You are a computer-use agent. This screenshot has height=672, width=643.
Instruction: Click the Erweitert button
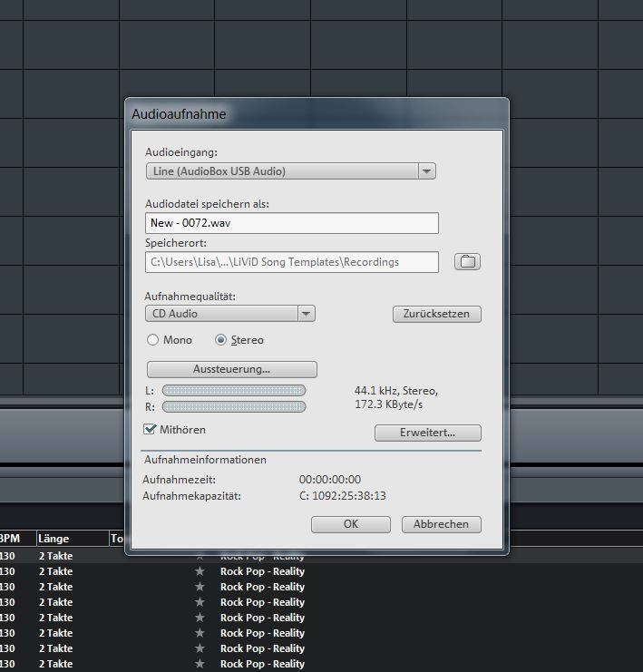(x=427, y=433)
